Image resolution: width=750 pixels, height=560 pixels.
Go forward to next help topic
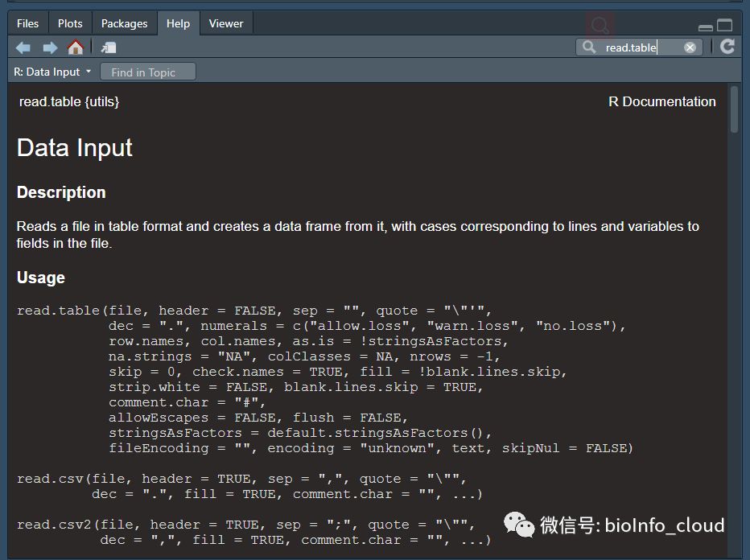click(x=50, y=47)
